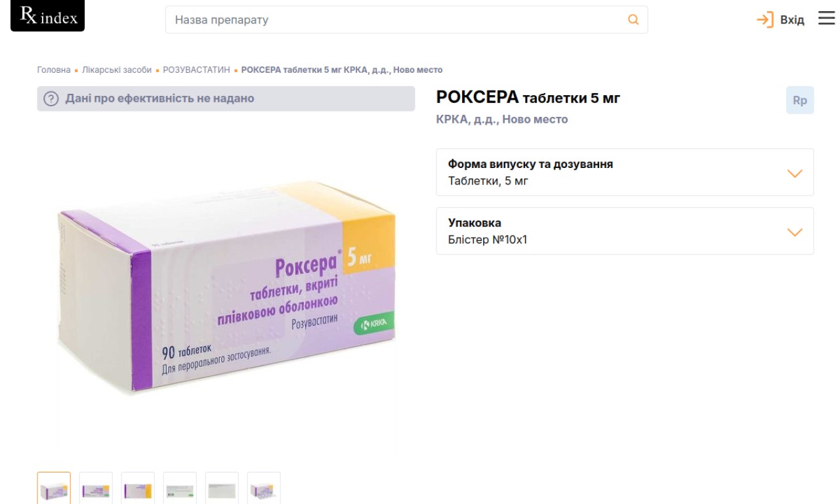The width and height of the screenshot is (840, 504).
Task: Click the login arrow icon
Action: [x=765, y=20]
